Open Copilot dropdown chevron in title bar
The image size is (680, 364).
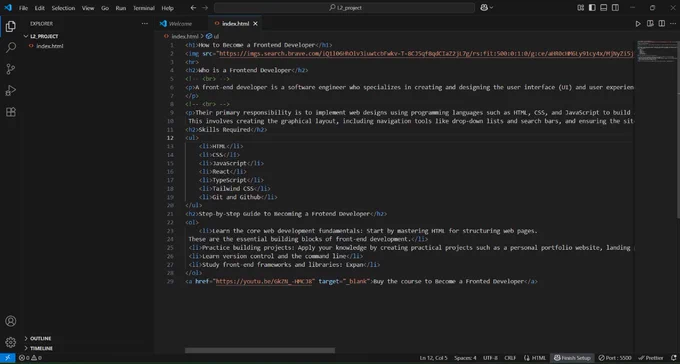491,7
